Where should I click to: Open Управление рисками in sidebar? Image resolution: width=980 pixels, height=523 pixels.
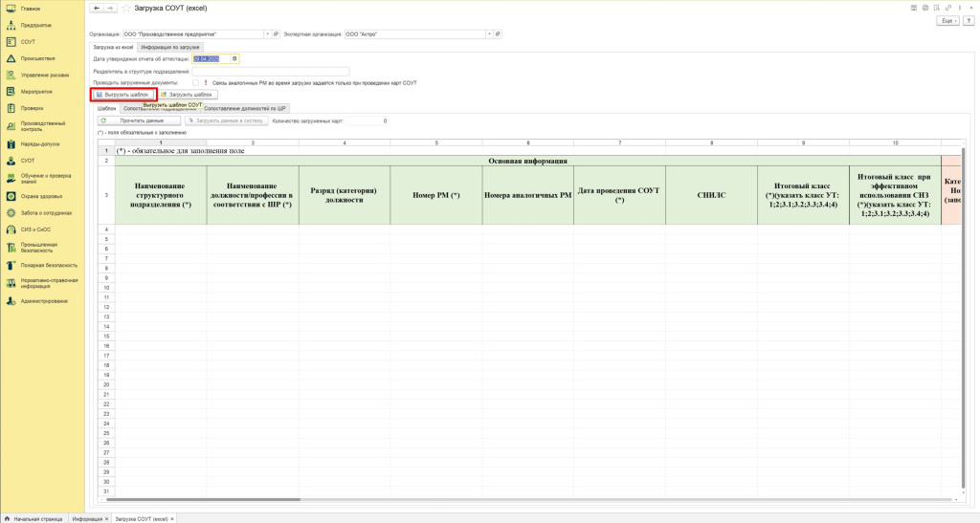[x=44, y=75]
